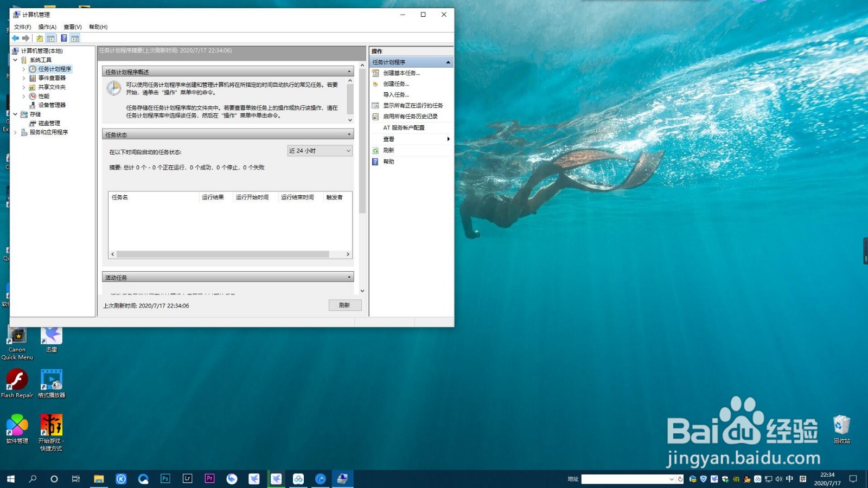Open the notification center icon on taskbar
Viewport: 868px width, 488px height.
[x=853, y=479]
